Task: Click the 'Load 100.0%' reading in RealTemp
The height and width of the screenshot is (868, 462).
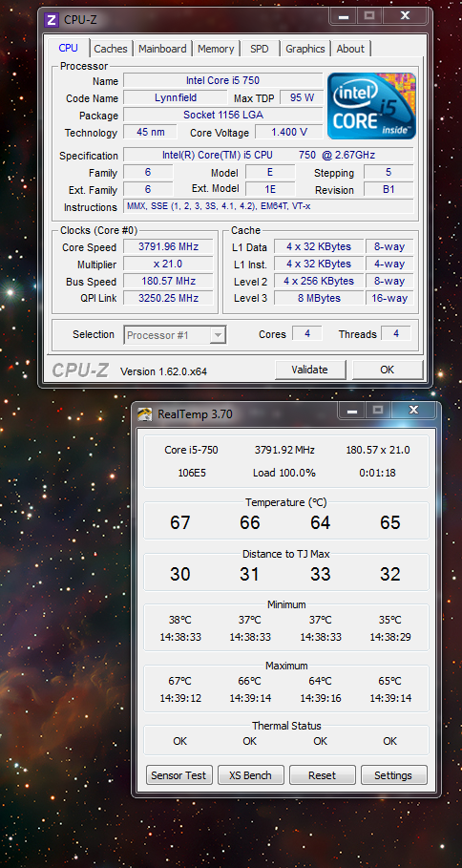Action: [284, 473]
